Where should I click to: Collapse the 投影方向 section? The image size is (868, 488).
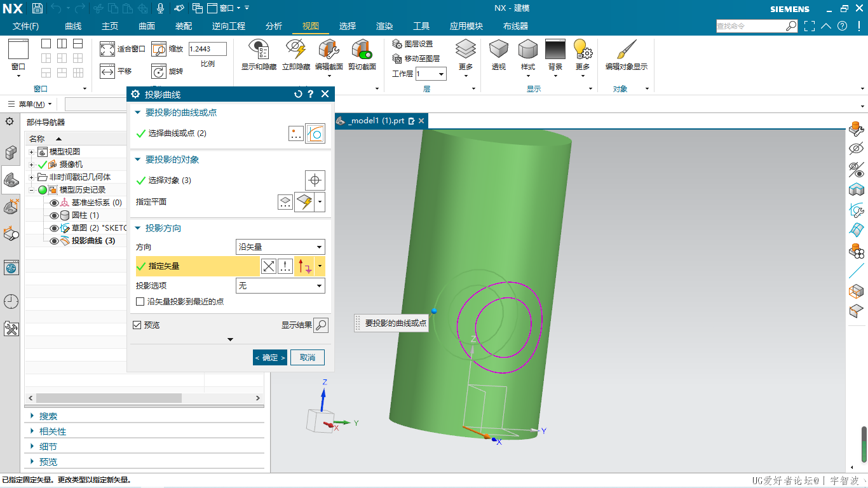(137, 228)
